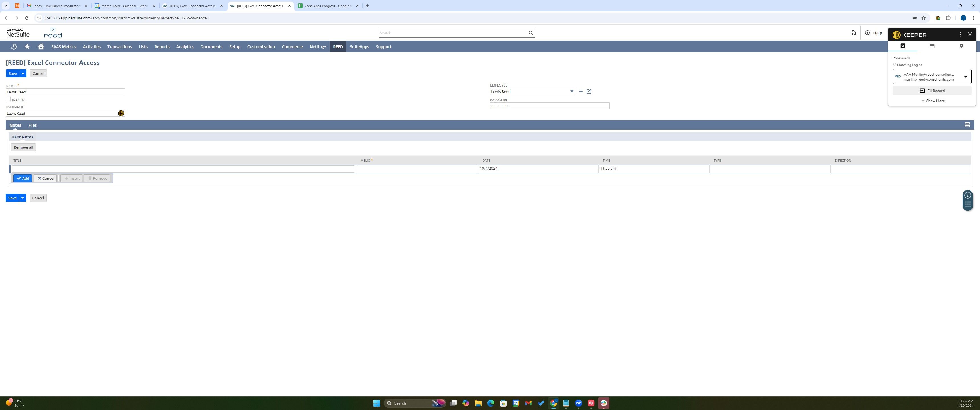Click the Fill Record button
Viewport: 980px width, 410px height.
click(x=932, y=91)
